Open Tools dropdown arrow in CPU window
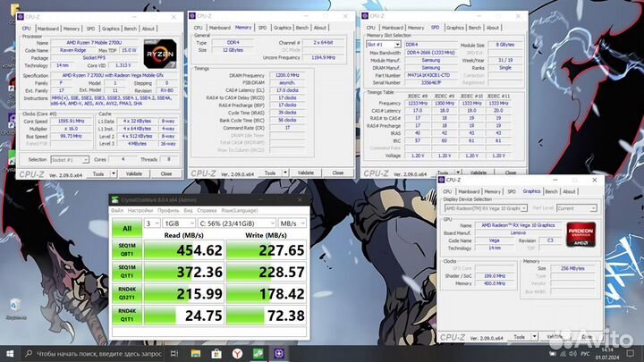 click(x=114, y=173)
